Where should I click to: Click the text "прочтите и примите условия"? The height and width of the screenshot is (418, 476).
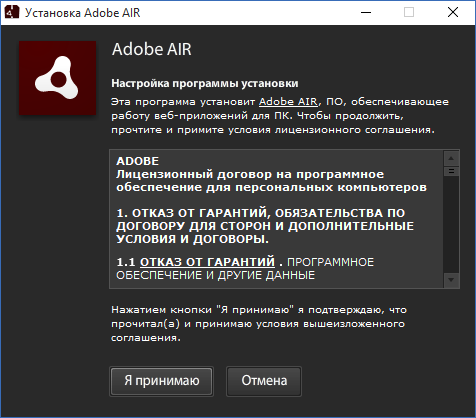click(x=191, y=130)
